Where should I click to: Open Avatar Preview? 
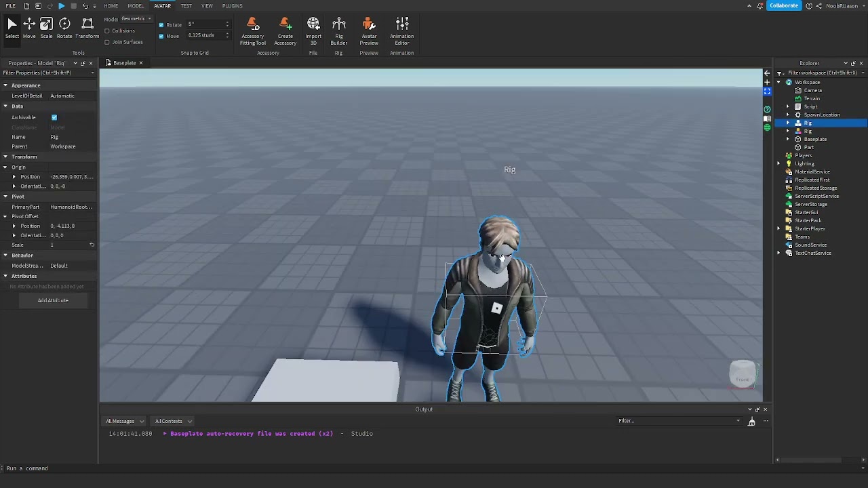369,32
